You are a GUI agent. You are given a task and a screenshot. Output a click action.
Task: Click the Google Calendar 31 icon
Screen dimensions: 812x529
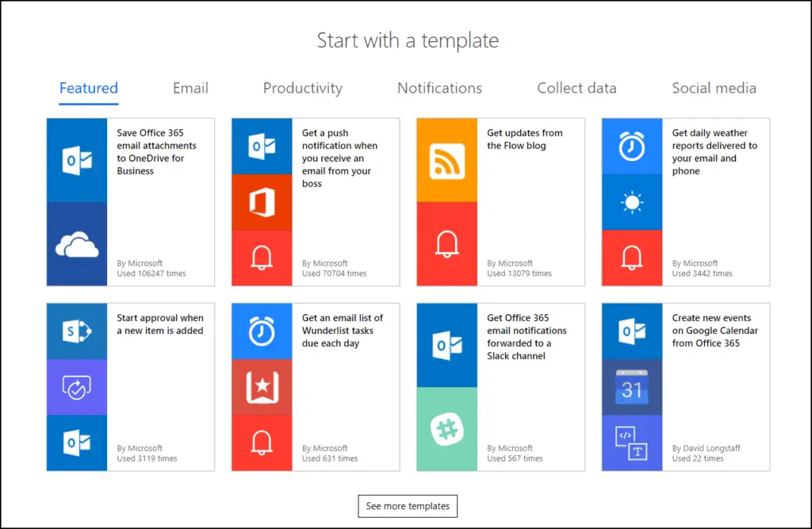[x=632, y=387]
